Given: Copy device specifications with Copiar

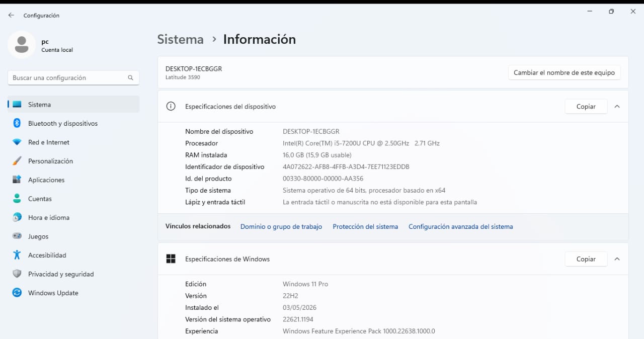Looking at the screenshot, I should [x=586, y=106].
